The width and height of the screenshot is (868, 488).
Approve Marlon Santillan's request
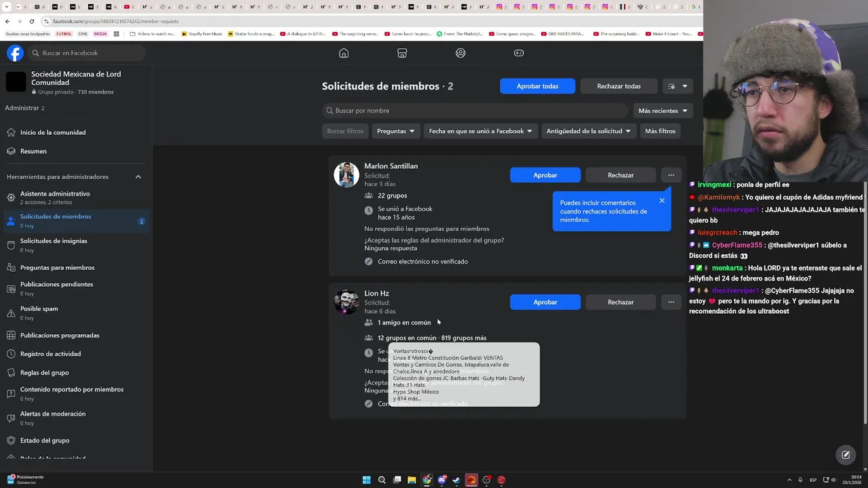point(545,175)
